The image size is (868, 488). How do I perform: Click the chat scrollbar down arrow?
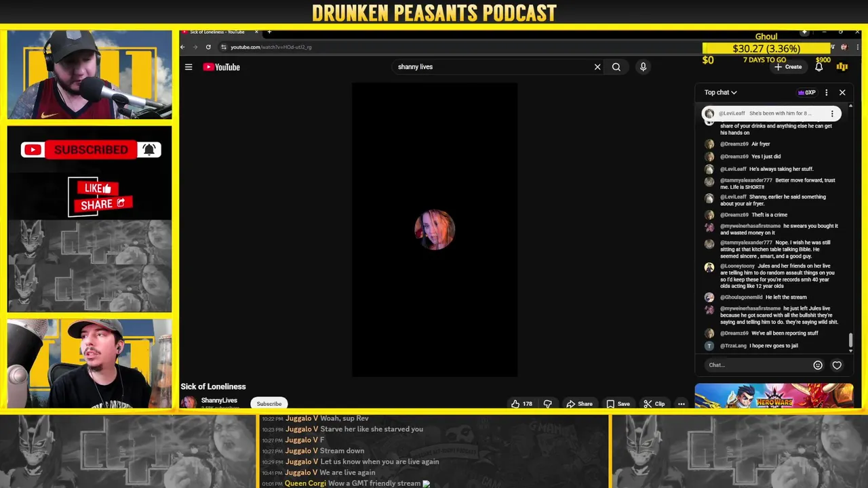(850, 351)
